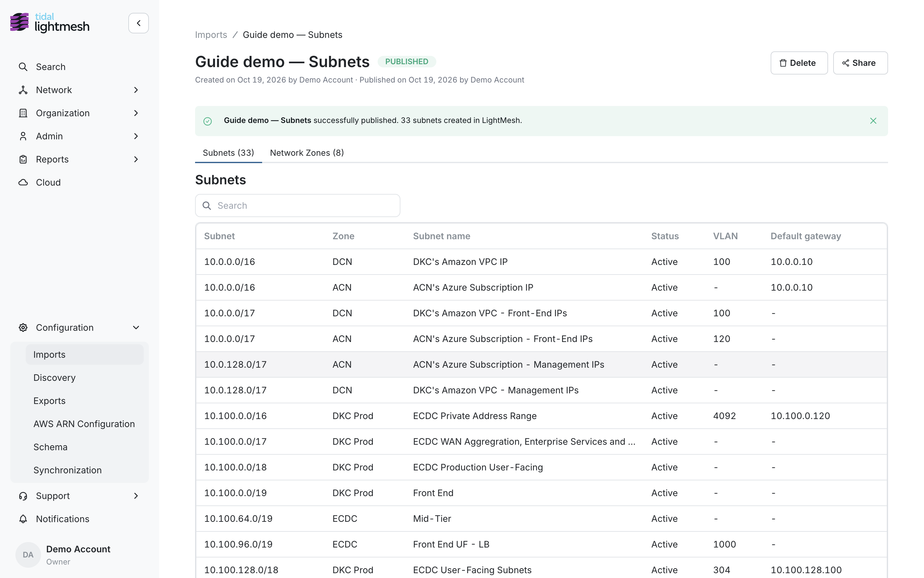
Task: Open AWS ARN Configuration
Action: (84, 424)
